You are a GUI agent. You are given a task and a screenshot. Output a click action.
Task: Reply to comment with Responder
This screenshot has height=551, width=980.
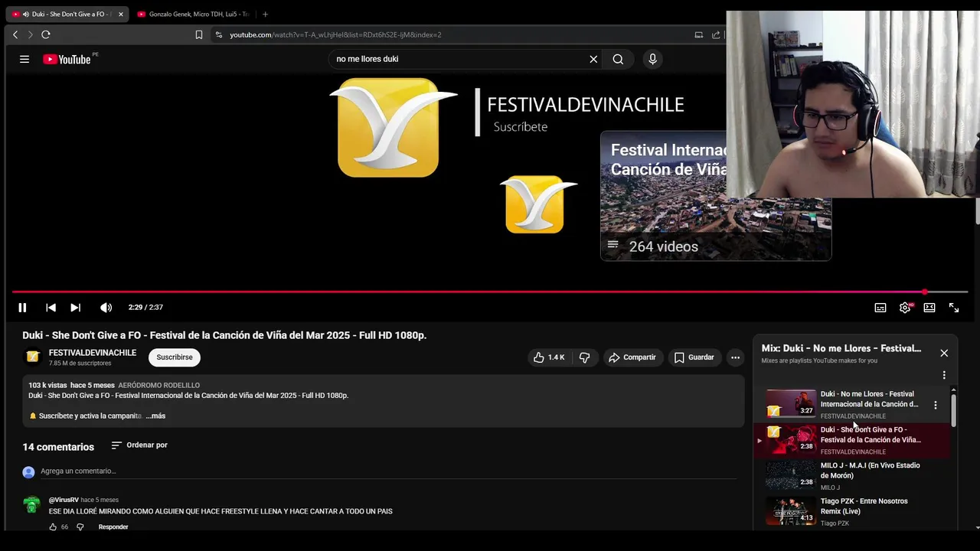click(113, 527)
